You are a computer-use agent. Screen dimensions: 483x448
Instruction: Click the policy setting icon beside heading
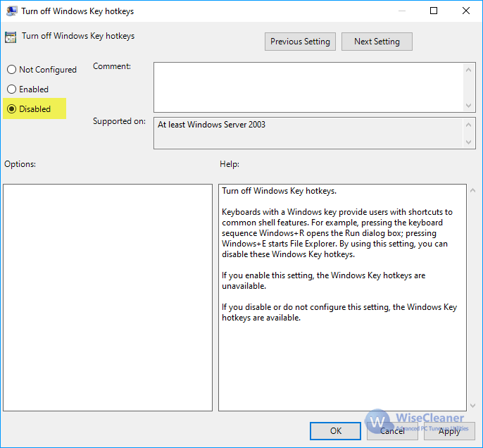coord(11,37)
